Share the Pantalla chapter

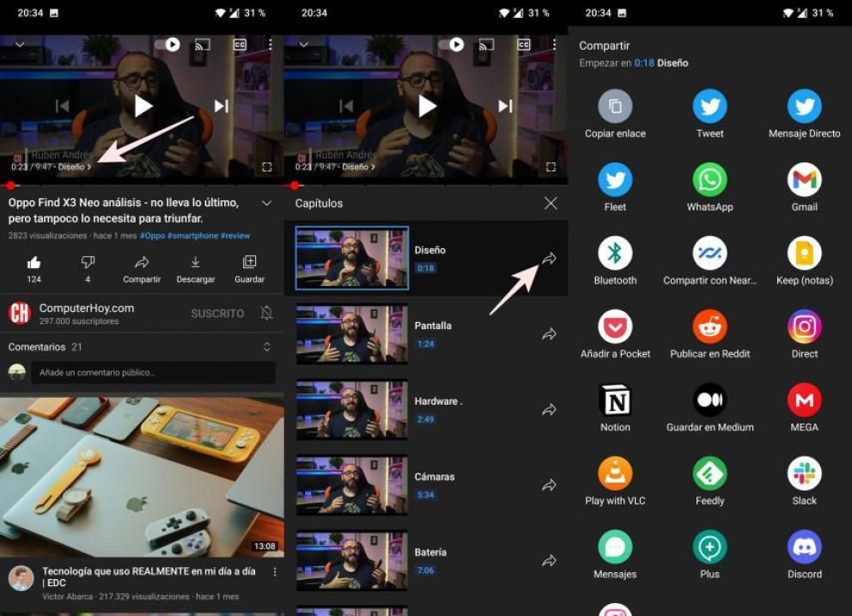[x=550, y=334]
